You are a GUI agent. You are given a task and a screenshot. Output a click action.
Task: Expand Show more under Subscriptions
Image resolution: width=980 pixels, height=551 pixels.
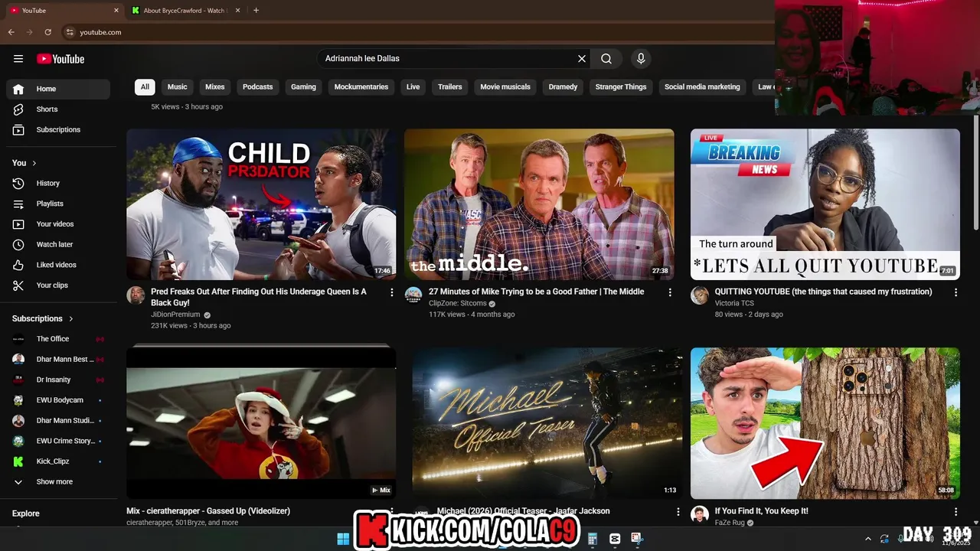point(58,481)
